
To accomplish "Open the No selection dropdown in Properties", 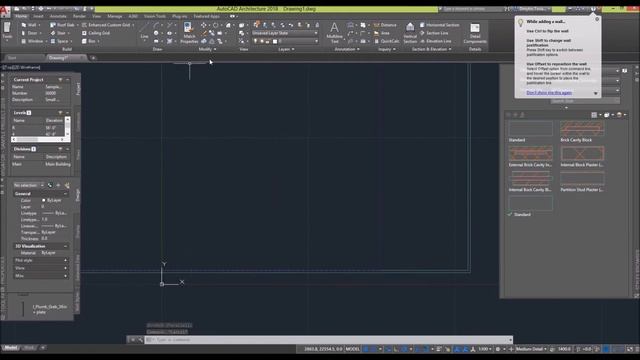I will point(29,185).
